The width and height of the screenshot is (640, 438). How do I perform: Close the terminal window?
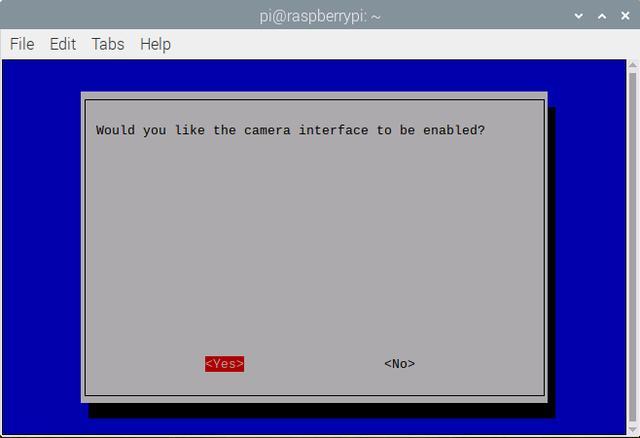click(625, 16)
